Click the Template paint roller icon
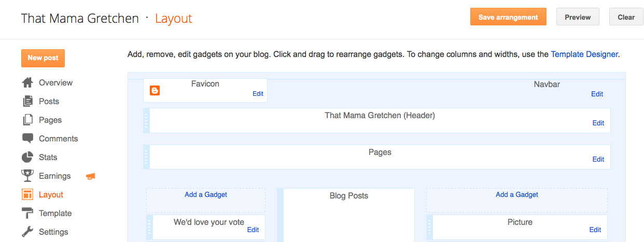 (27, 213)
